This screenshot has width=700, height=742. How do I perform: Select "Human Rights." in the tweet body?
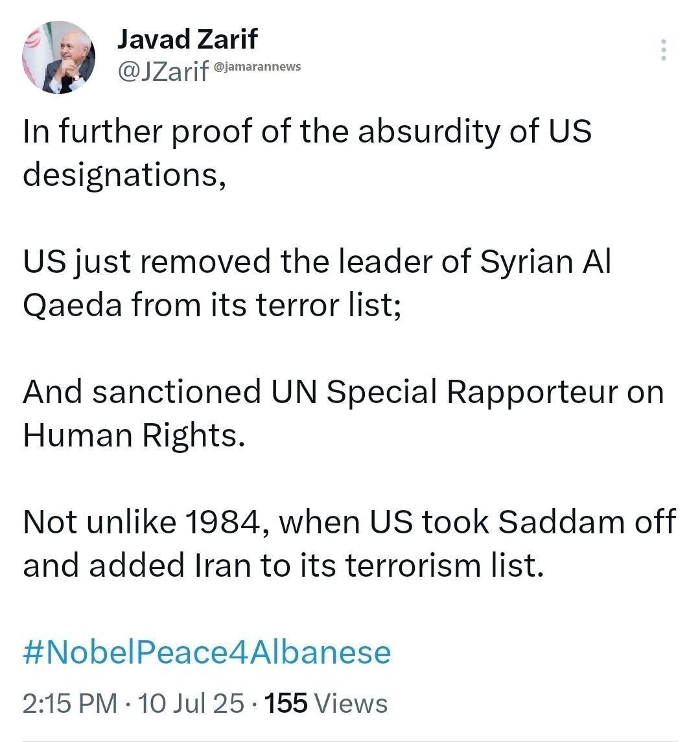pyautogui.click(x=134, y=435)
